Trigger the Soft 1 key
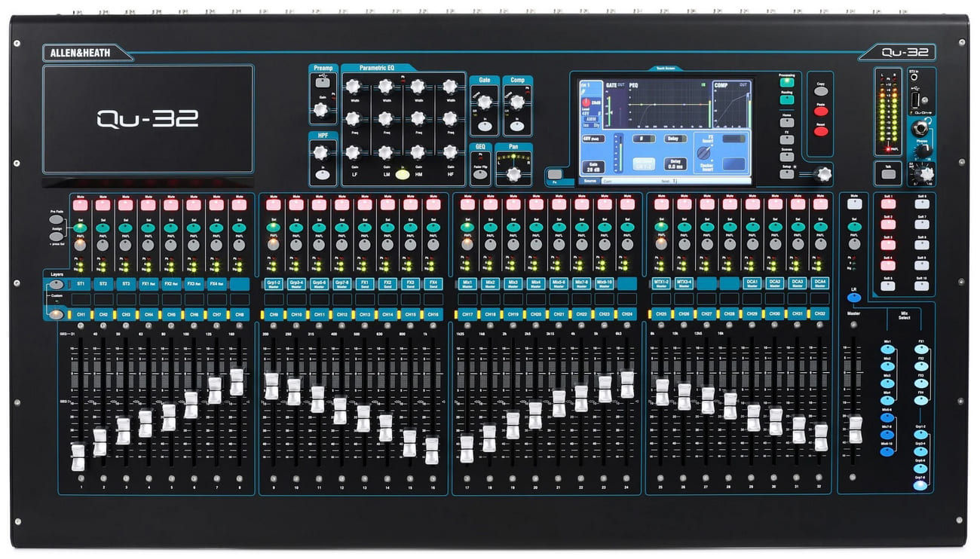The width and height of the screenshot is (980, 559). tap(889, 203)
